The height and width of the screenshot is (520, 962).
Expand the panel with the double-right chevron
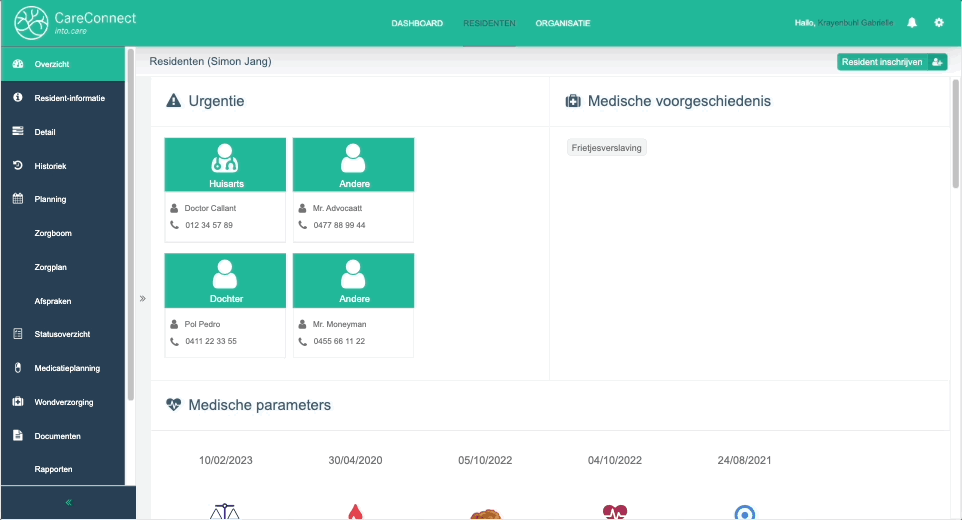tap(142, 299)
